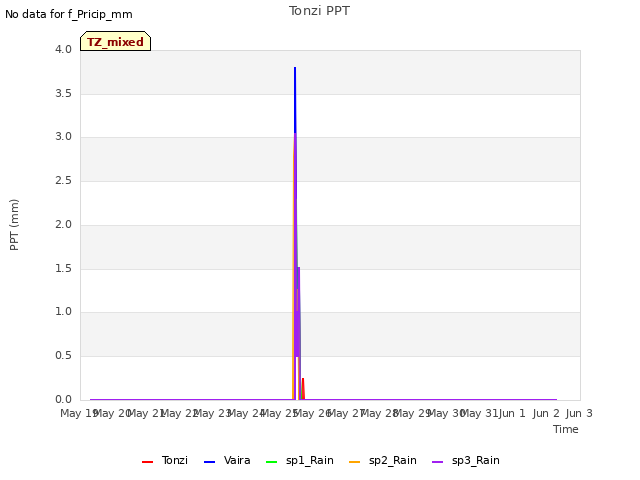Click the blue Vaira spike peak

pos(295,69)
